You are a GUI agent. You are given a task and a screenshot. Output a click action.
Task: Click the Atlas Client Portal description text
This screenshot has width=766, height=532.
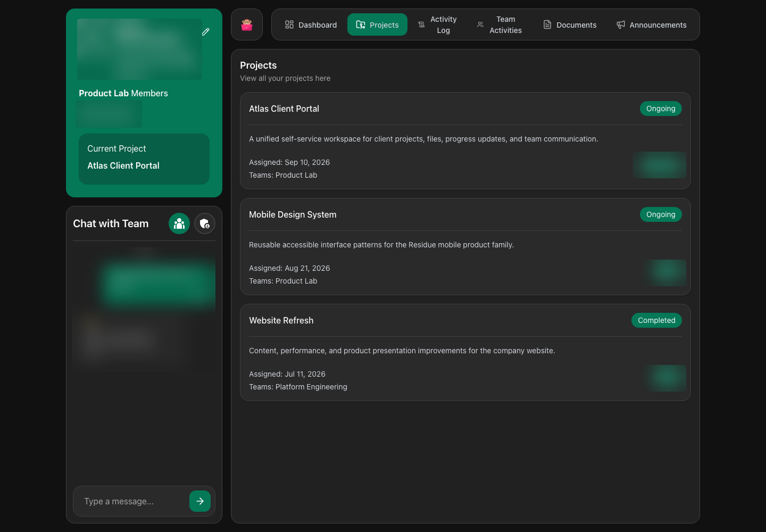[x=423, y=139]
